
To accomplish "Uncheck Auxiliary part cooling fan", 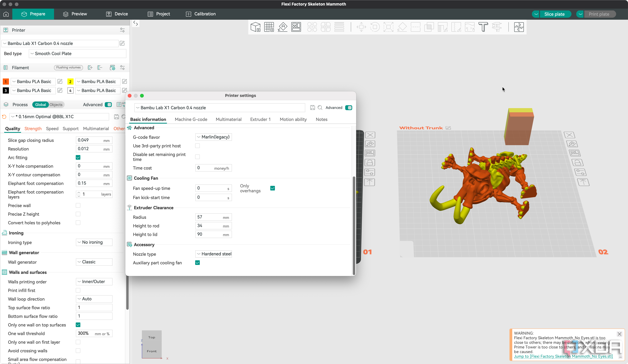I will click(197, 263).
